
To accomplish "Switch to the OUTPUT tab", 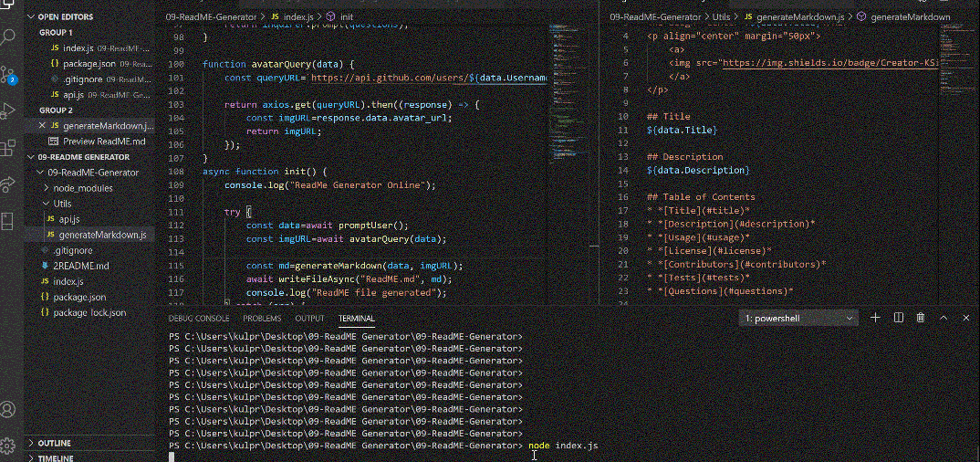I will pos(310,319).
